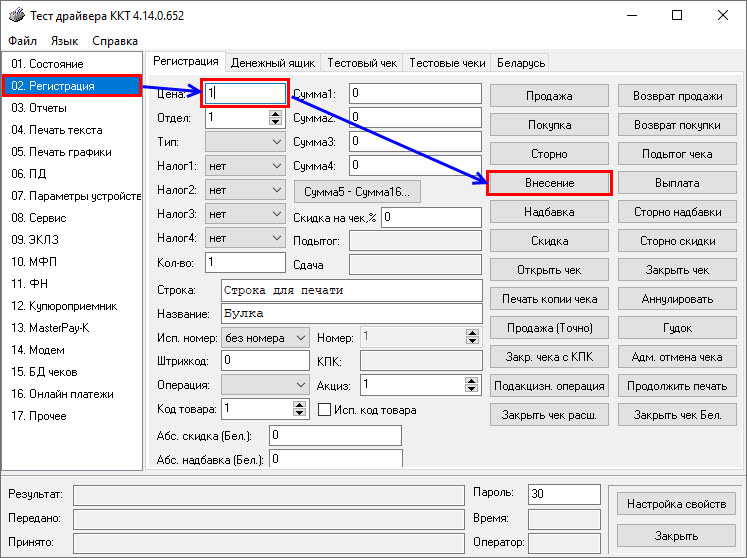Viewport: 747px width, 558px height.
Task: Open the Справка menu
Action: 115,41
